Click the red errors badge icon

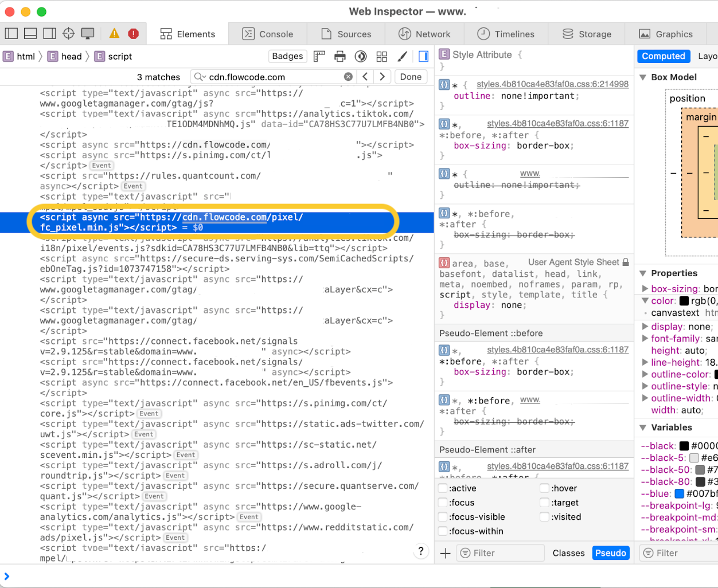pos(134,34)
